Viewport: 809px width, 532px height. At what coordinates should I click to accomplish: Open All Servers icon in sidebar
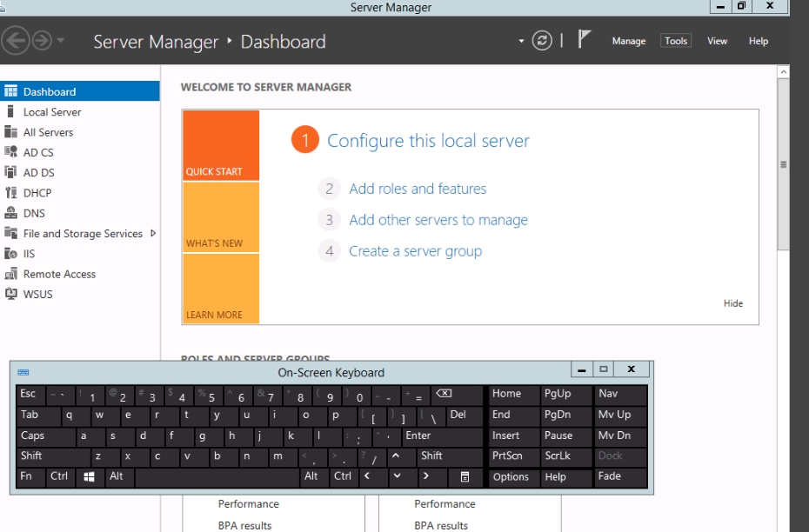[x=10, y=132]
